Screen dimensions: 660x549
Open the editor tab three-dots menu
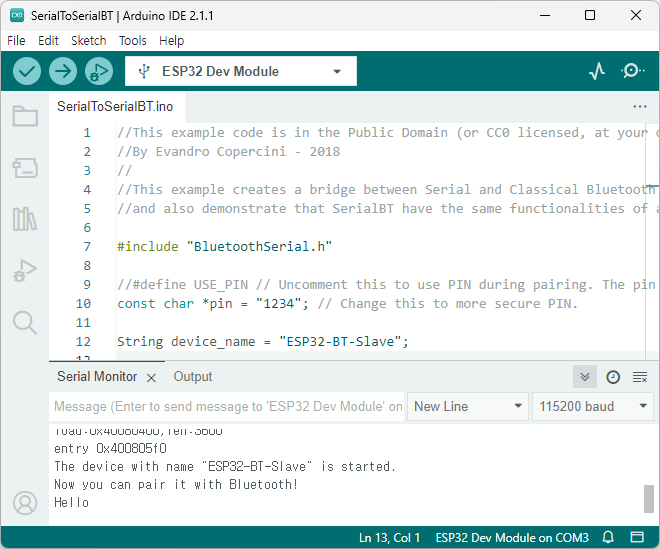[x=640, y=107]
